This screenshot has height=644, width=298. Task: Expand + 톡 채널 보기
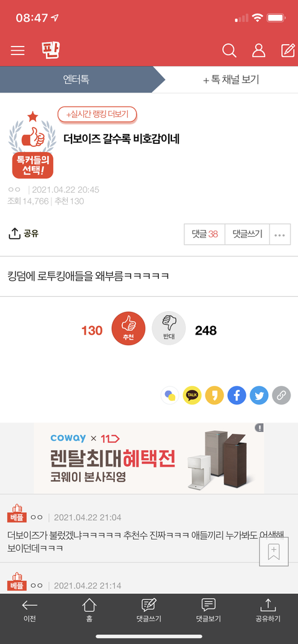click(x=231, y=80)
